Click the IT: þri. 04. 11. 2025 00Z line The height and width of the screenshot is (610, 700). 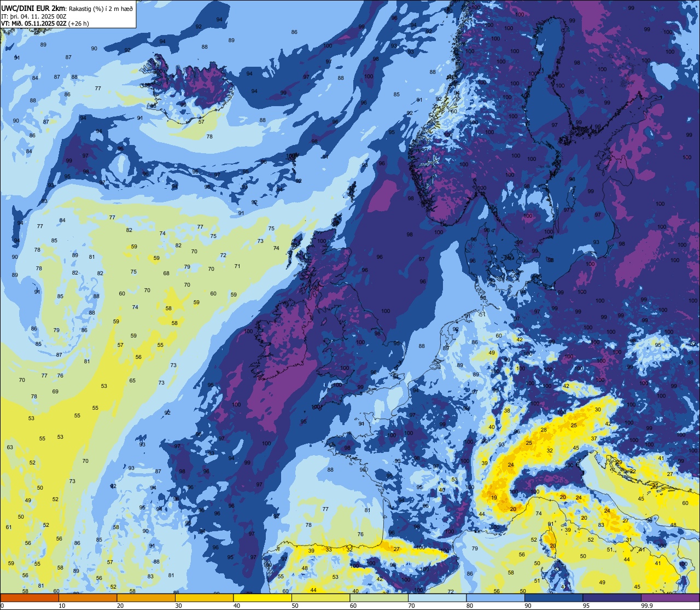(x=34, y=16)
